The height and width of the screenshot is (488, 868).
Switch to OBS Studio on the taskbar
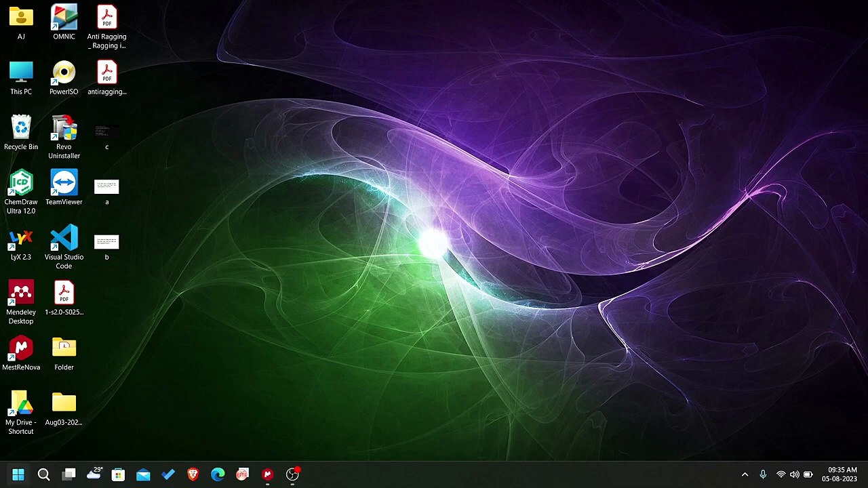(292, 474)
